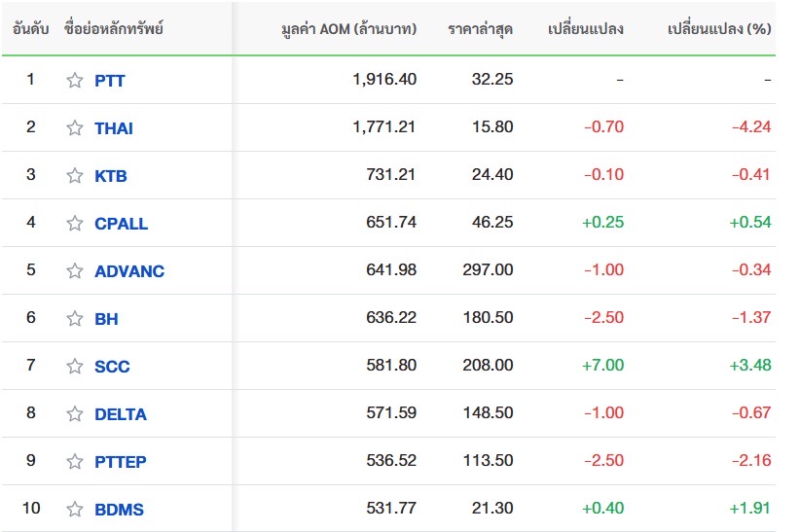Add KTB to favorites via star
Image resolution: width=800 pixels, height=532 pixels.
click(x=75, y=176)
